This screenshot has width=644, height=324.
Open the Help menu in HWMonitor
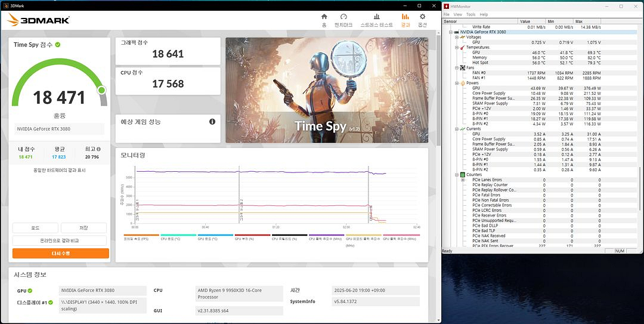click(484, 14)
